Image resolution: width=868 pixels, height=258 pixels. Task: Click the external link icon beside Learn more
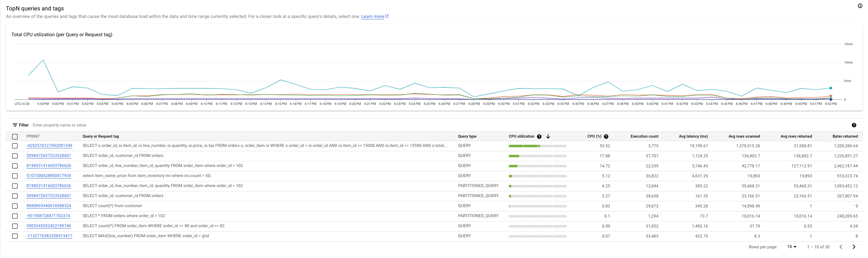coord(387,16)
